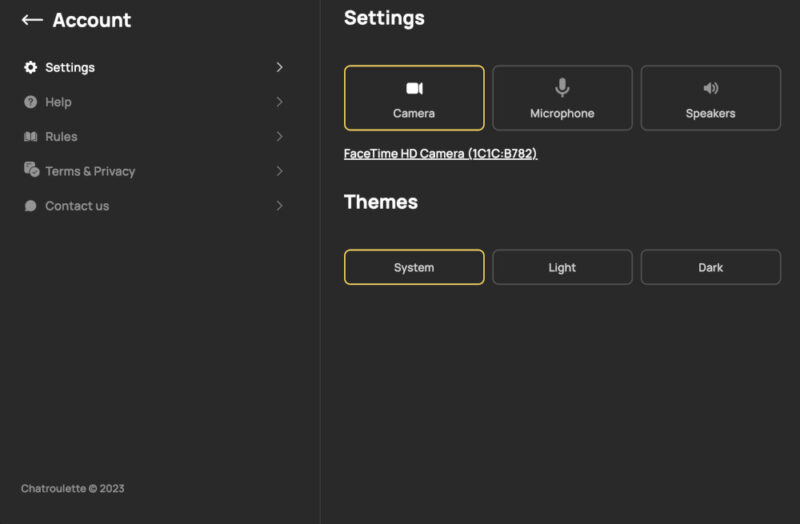Open the Rules menu item
The height and width of the screenshot is (524, 800).
coord(153,137)
